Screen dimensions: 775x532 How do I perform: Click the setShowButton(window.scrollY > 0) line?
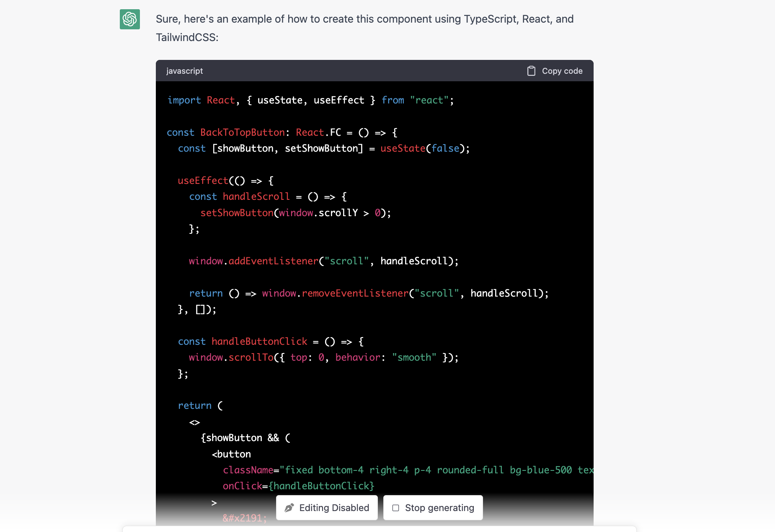(296, 213)
